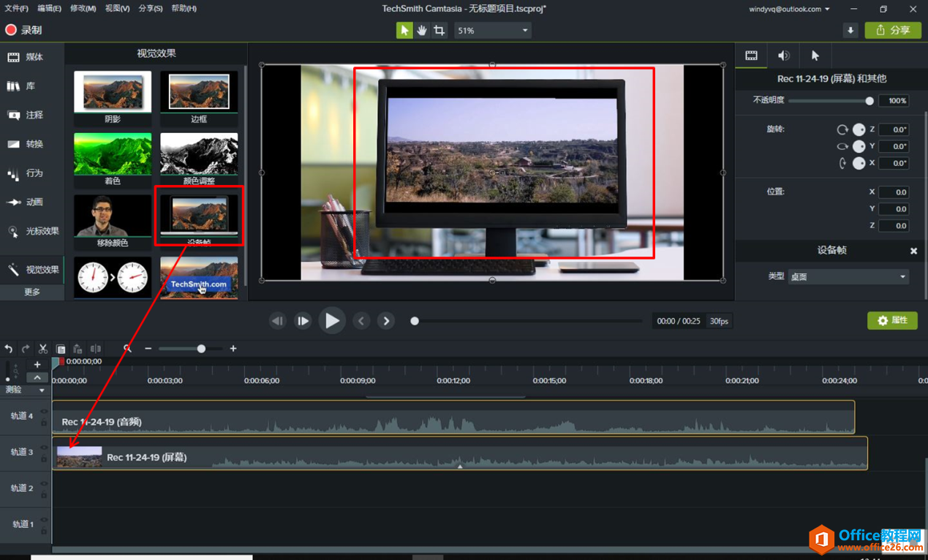928x560 pixels.
Task: Select the 着色 colorize effect thumbnail
Action: (113, 159)
